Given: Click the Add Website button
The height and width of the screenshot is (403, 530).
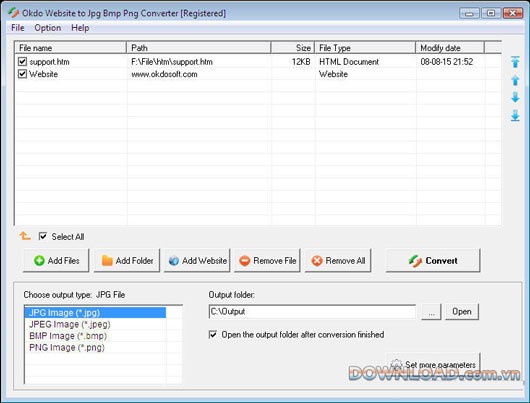Looking at the screenshot, I should [x=197, y=260].
